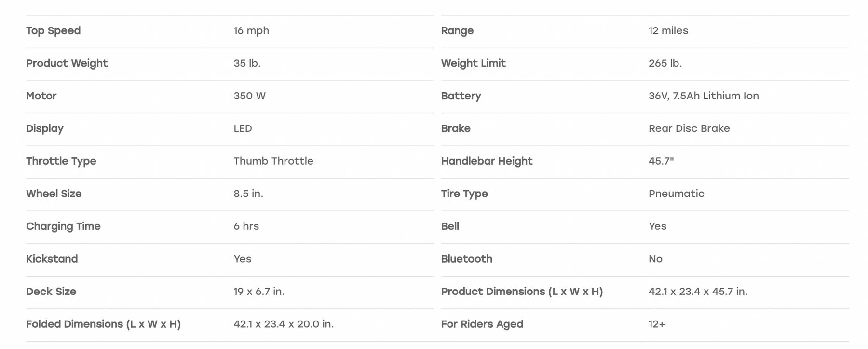The height and width of the screenshot is (349, 868).
Task: Select the Folded Dimensions label
Action: click(104, 324)
